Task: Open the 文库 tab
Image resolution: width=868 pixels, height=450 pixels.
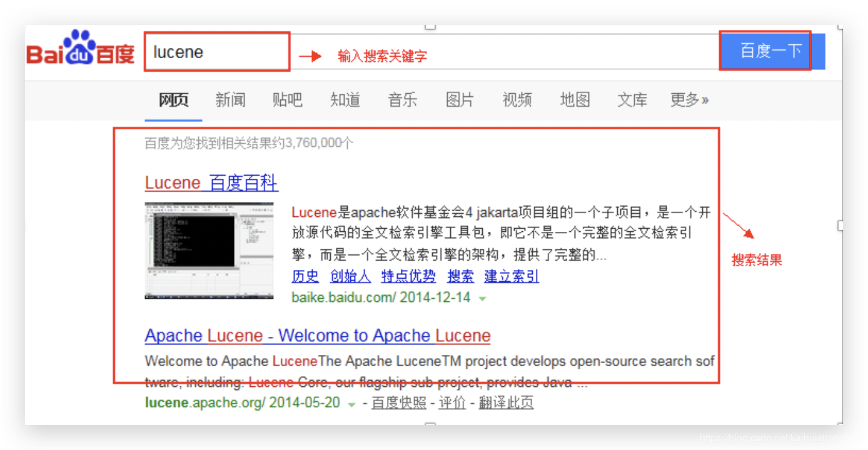Action: (x=632, y=99)
